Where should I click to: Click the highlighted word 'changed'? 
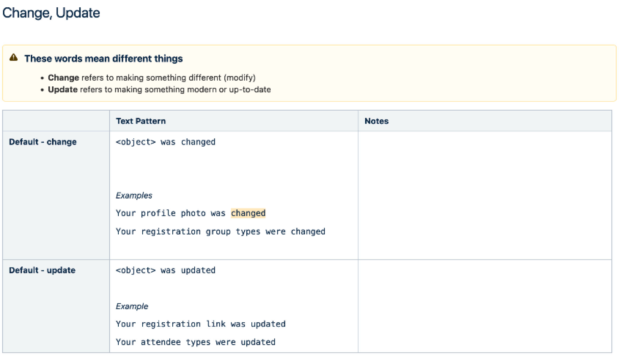coord(248,213)
